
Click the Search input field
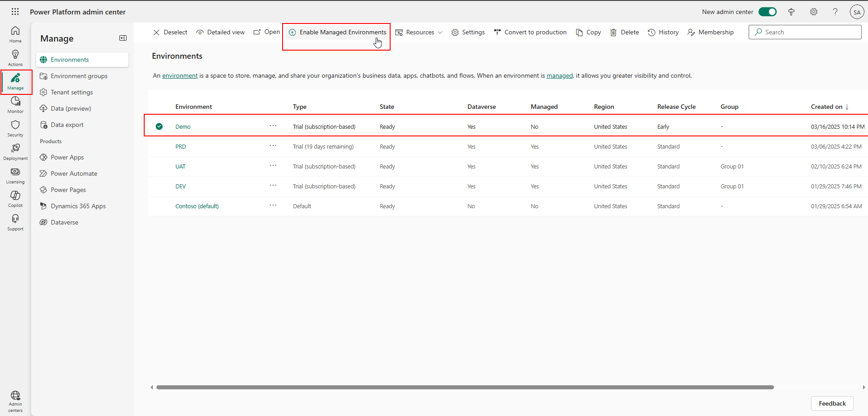[805, 32]
